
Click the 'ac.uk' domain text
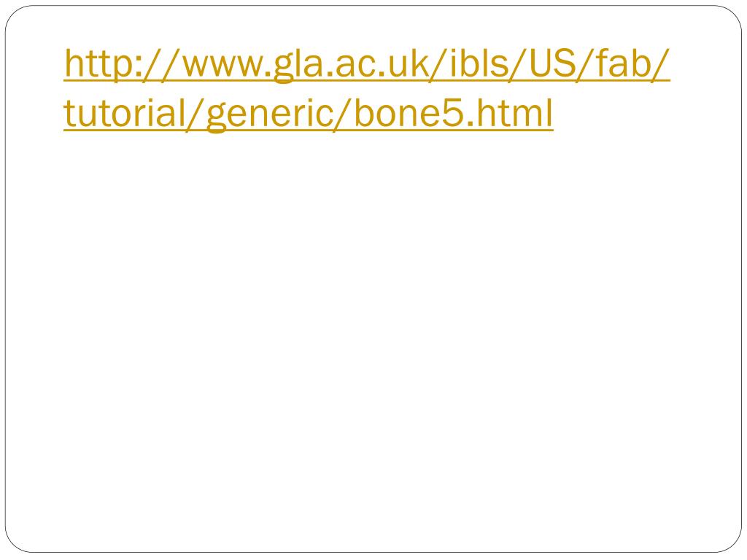[x=381, y=65]
